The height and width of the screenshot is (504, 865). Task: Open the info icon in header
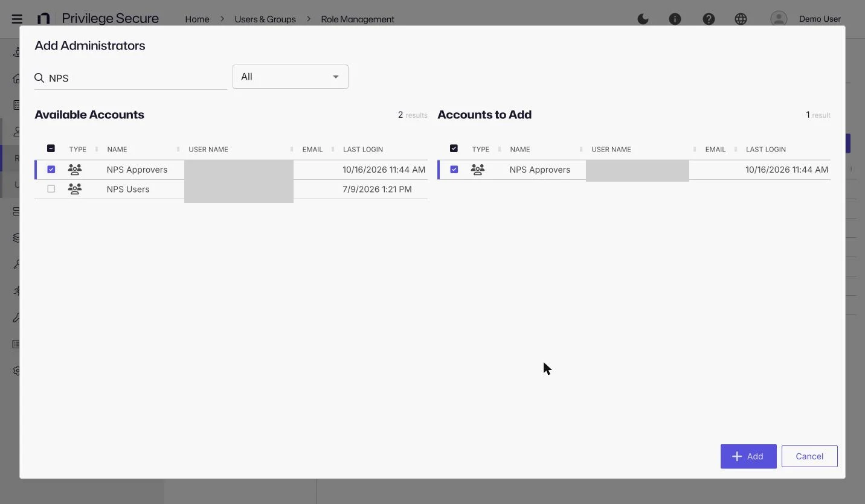(x=675, y=19)
